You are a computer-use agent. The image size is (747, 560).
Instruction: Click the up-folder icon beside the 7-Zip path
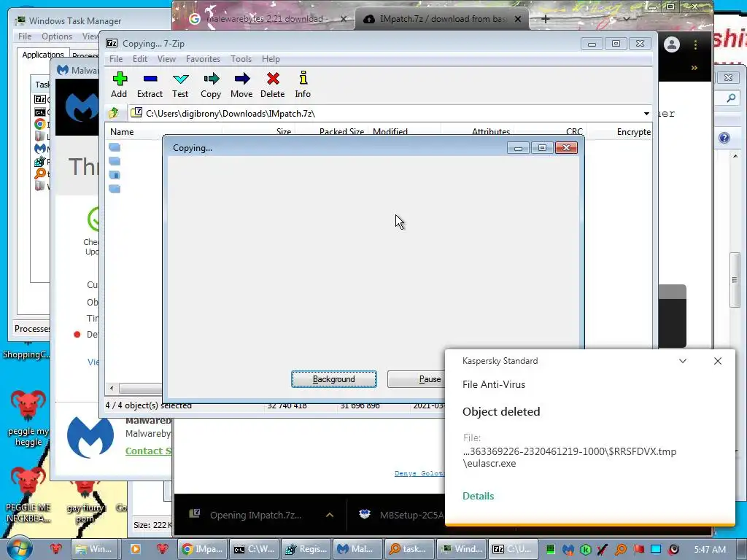pyautogui.click(x=113, y=113)
